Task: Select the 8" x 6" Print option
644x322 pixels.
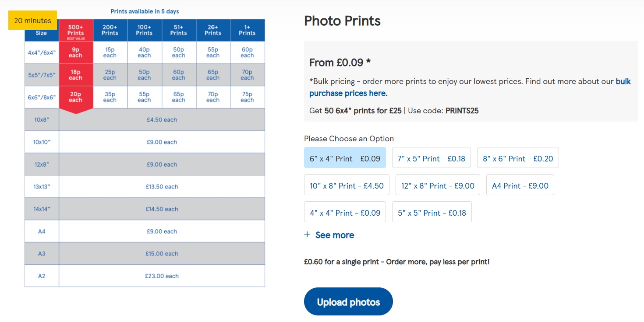Action: 517,157
